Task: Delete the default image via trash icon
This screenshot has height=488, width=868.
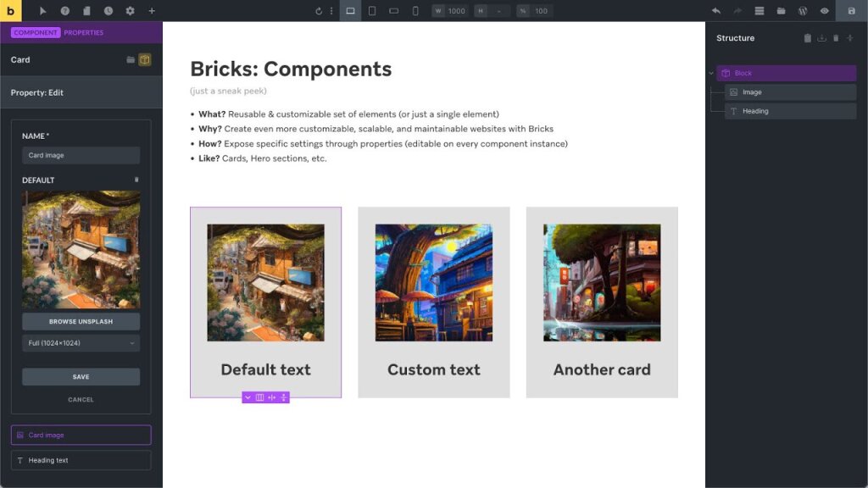Action: coord(136,180)
